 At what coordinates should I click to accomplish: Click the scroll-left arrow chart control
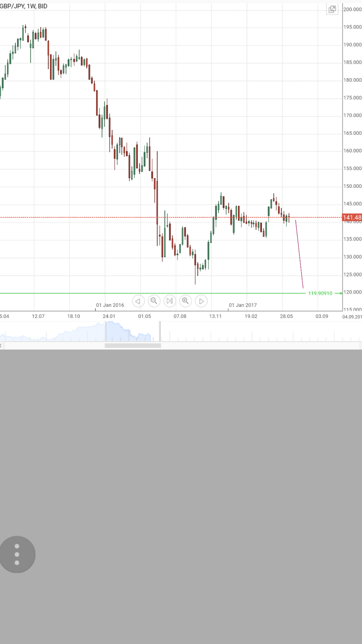tap(138, 301)
